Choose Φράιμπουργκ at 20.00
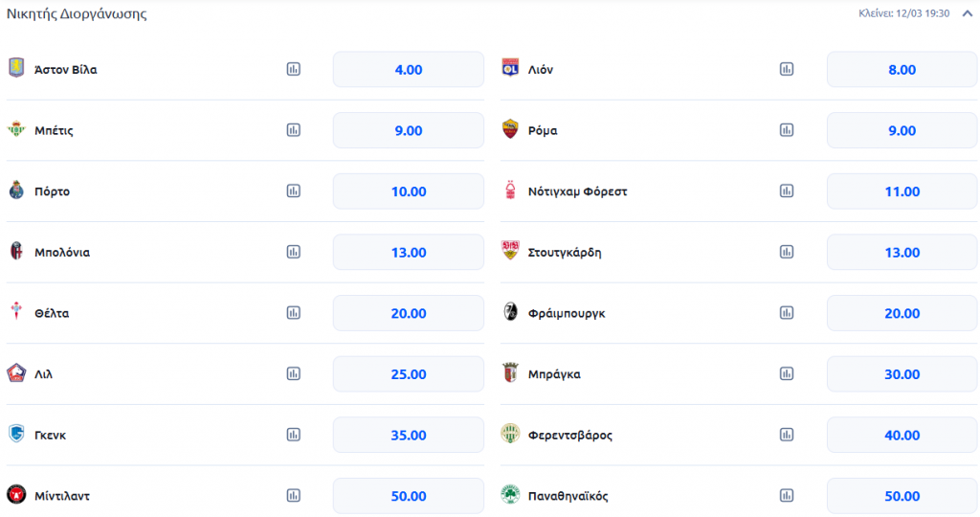980x517 pixels. (x=902, y=313)
